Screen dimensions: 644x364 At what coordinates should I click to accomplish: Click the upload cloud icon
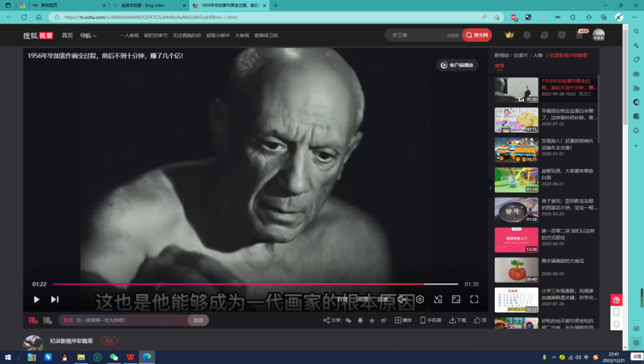[x=544, y=35]
